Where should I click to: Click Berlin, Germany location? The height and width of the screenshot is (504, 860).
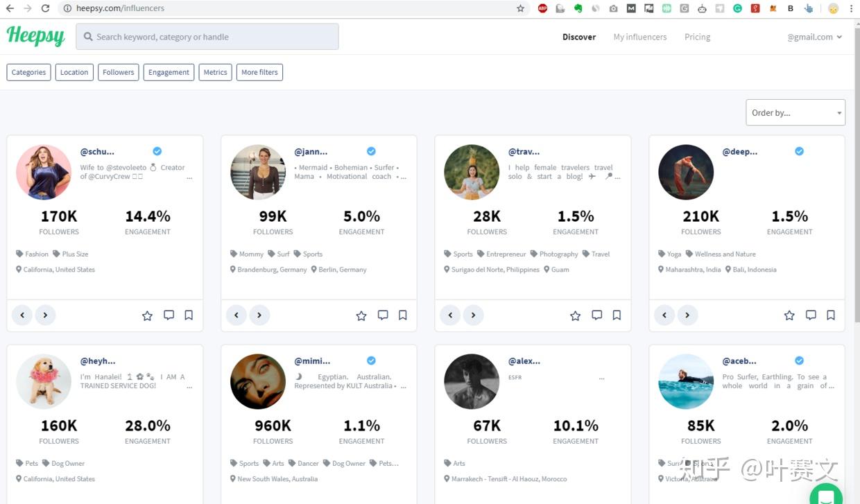click(339, 269)
